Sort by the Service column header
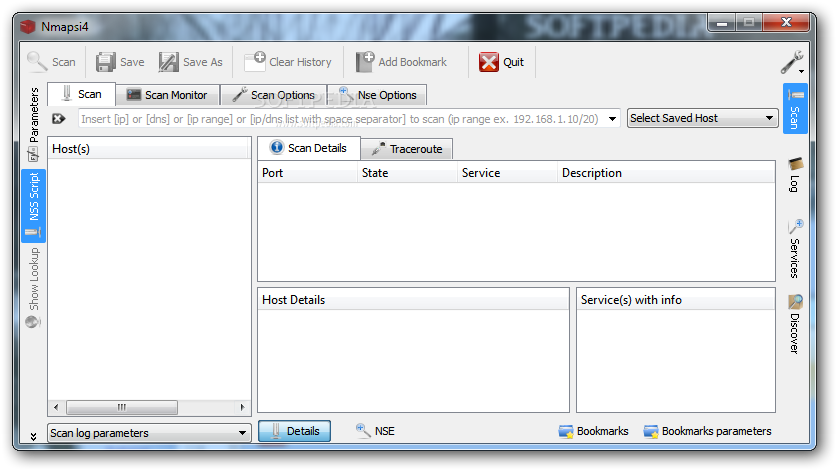This screenshot has width=837, height=471. 507,173
